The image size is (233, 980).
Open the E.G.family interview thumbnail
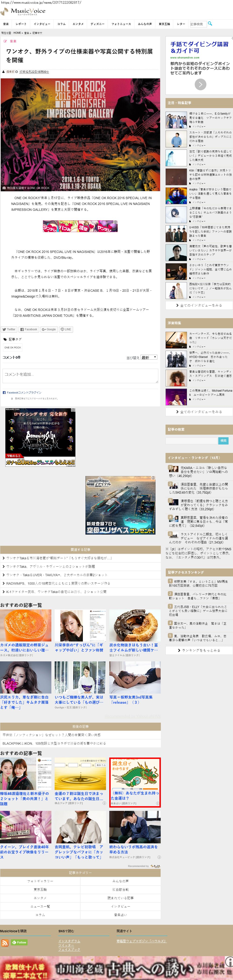176,120
